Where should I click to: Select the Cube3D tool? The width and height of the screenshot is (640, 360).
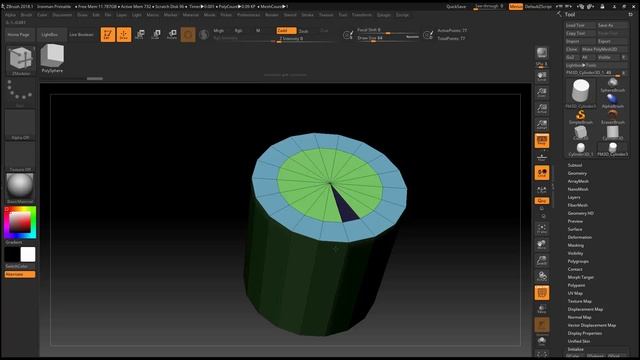580,133
